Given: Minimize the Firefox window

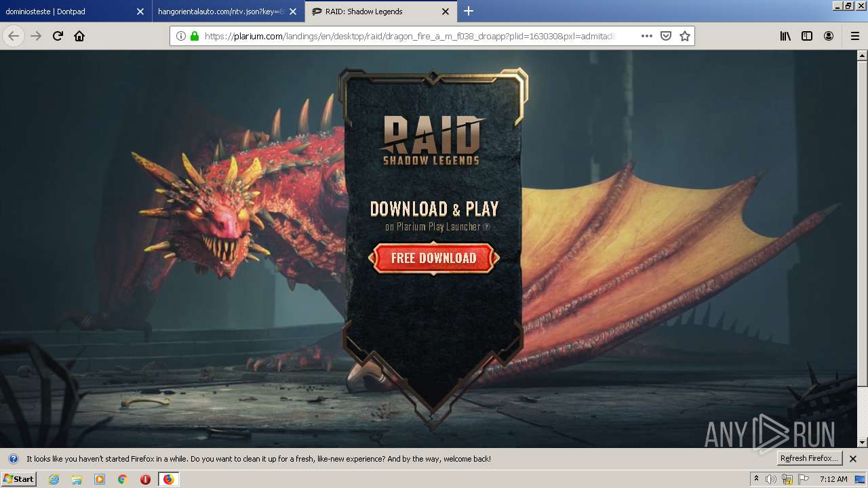Looking at the screenshot, I should pos(837,5).
